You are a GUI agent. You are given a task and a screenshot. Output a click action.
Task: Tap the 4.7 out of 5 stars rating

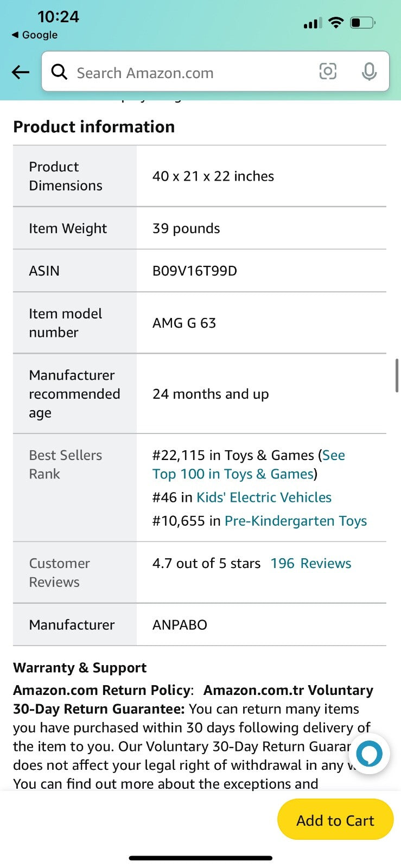coord(206,563)
